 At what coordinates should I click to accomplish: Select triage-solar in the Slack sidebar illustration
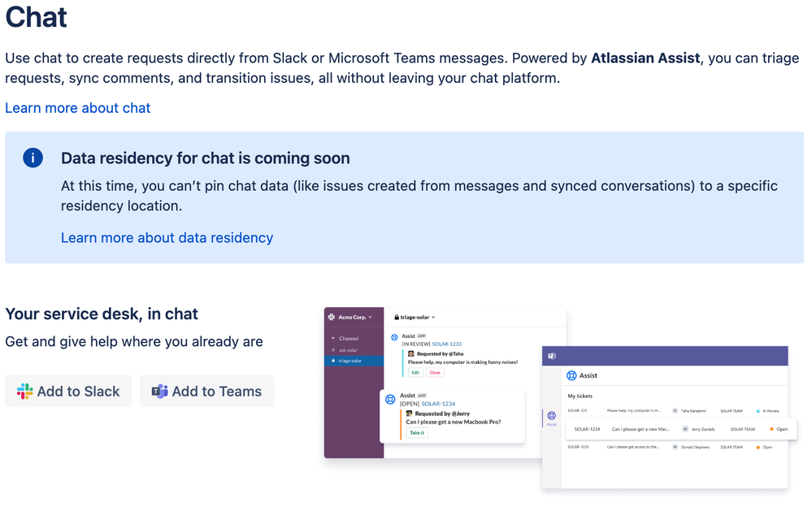pyautogui.click(x=354, y=361)
